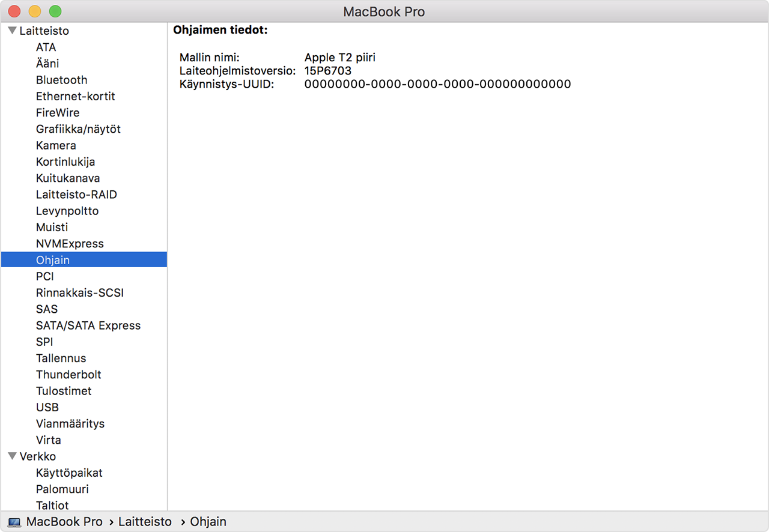Zoom window with green button

tap(55, 11)
